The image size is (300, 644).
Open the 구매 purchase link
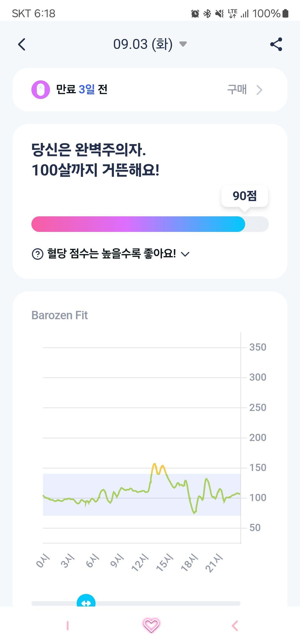coord(237,90)
